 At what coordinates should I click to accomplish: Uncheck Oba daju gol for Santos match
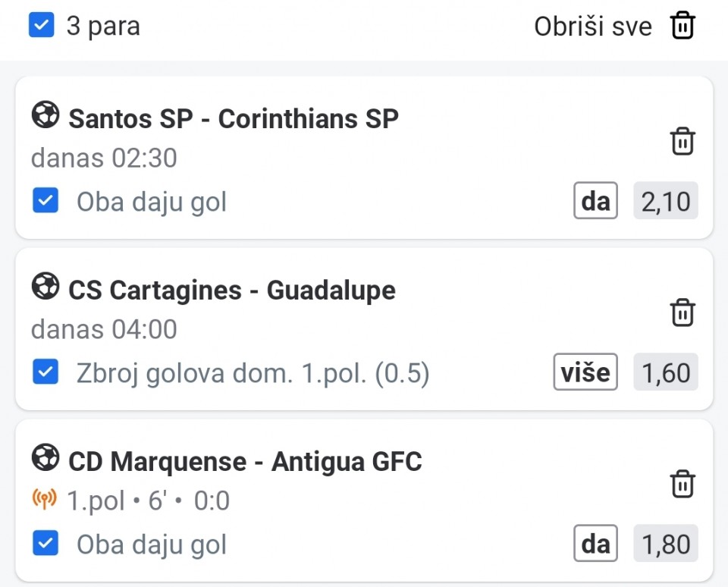coord(45,202)
